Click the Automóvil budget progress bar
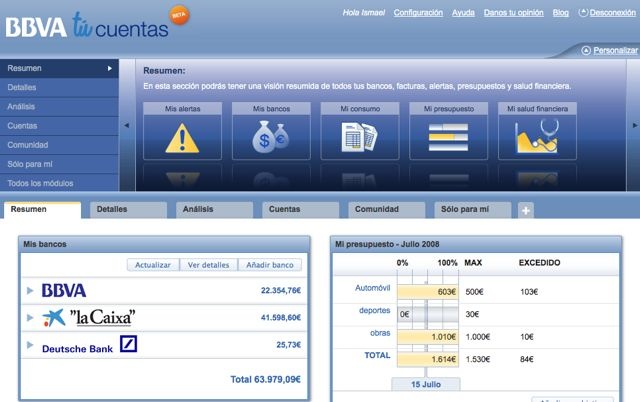The height and width of the screenshot is (402, 640). [428, 291]
